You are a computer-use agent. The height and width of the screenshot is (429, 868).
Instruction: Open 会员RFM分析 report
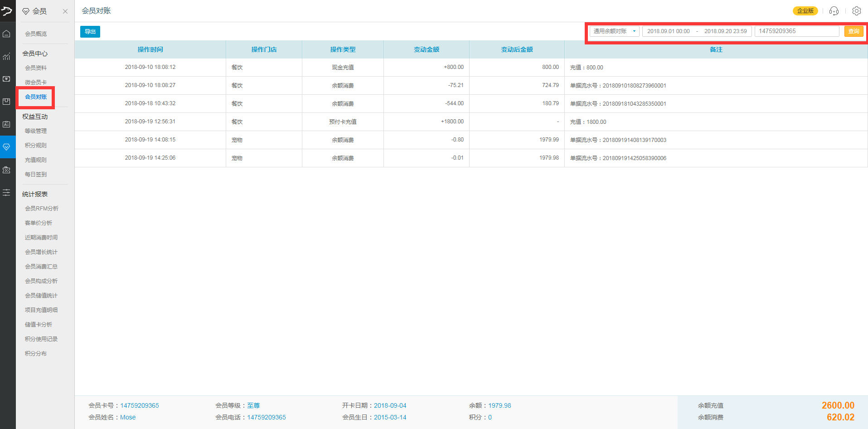coord(42,209)
